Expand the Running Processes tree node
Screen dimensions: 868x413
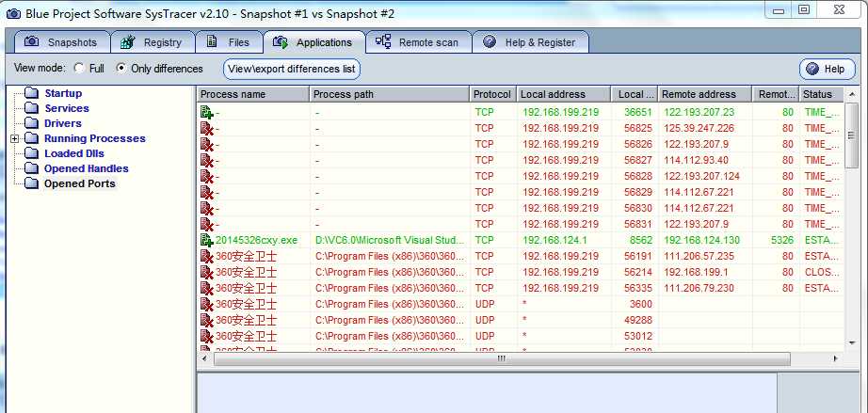[15, 139]
